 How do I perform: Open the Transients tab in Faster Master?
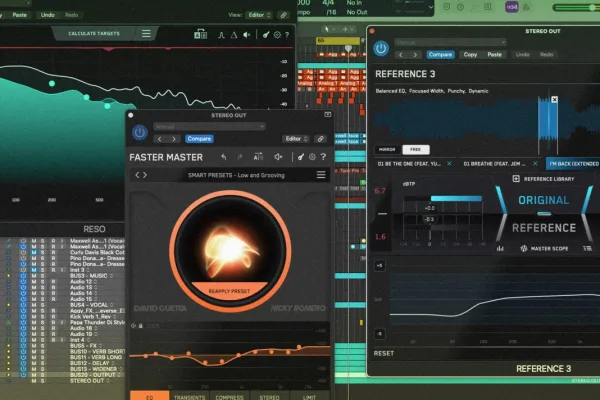(x=189, y=396)
